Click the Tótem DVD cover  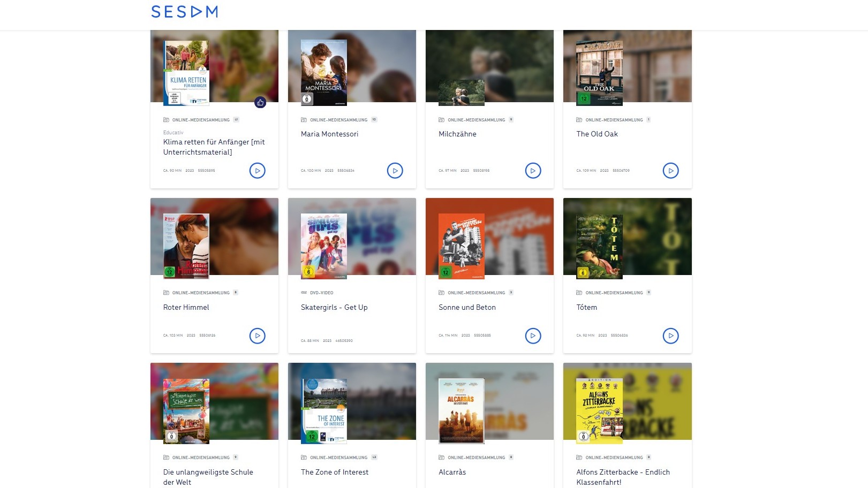pyautogui.click(x=599, y=246)
